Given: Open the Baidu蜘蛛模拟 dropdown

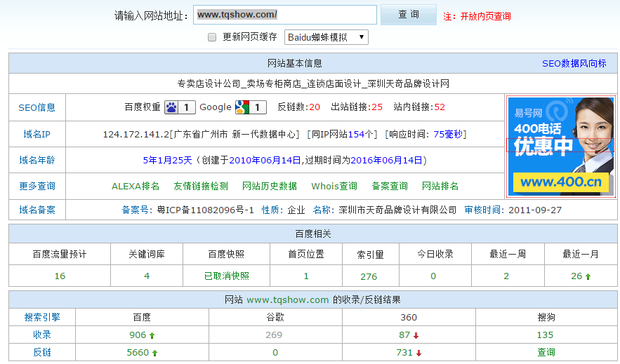Looking at the screenshot, I should click(x=326, y=37).
